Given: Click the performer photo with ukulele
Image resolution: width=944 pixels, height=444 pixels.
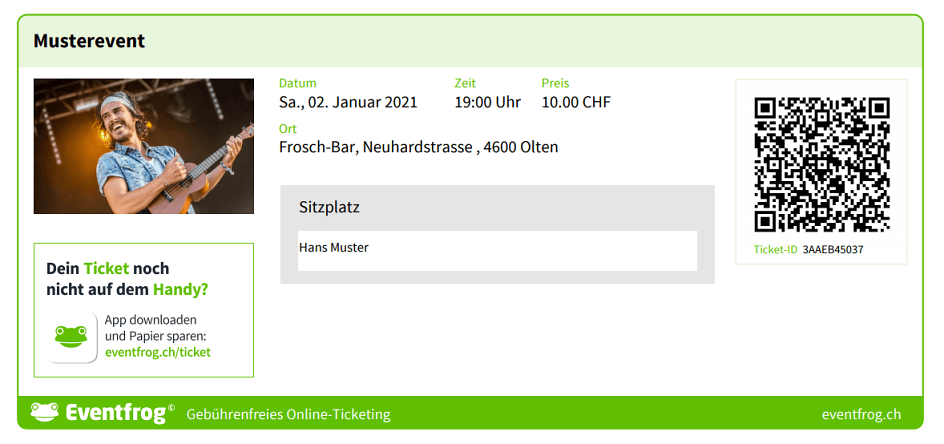Looking at the screenshot, I should (x=144, y=146).
